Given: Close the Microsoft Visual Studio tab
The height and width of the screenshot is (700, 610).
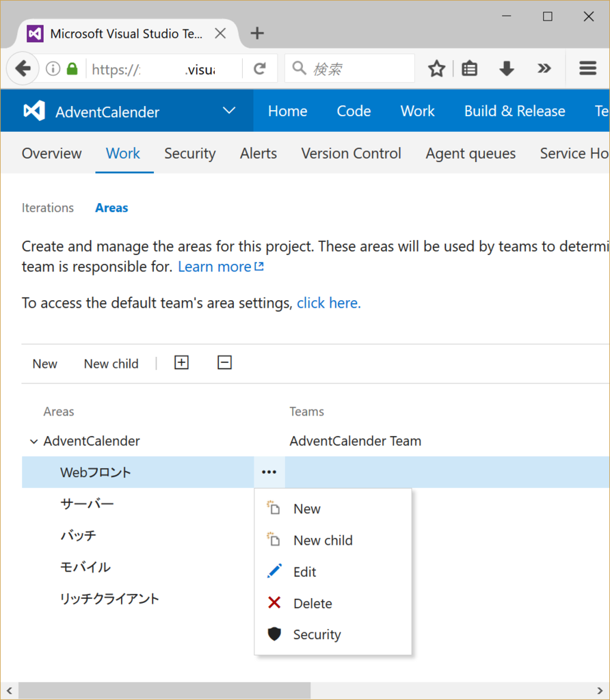Looking at the screenshot, I should pyautogui.click(x=220, y=33).
